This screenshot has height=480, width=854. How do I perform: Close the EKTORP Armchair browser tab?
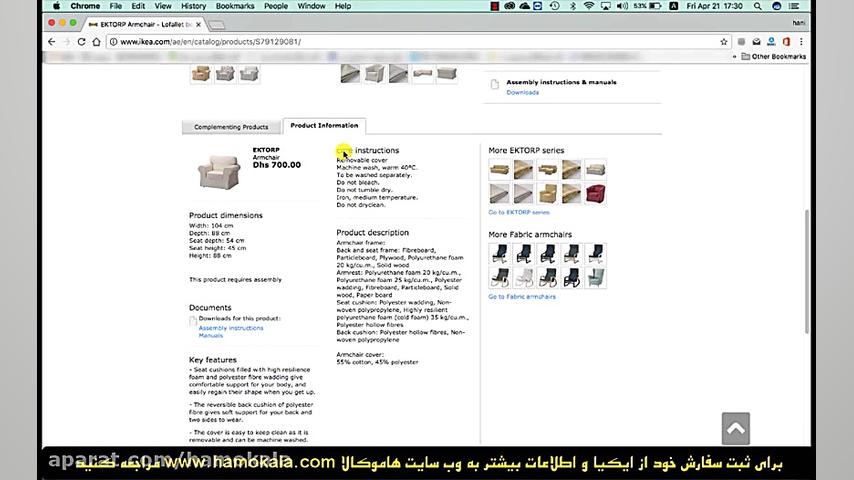[198, 25]
